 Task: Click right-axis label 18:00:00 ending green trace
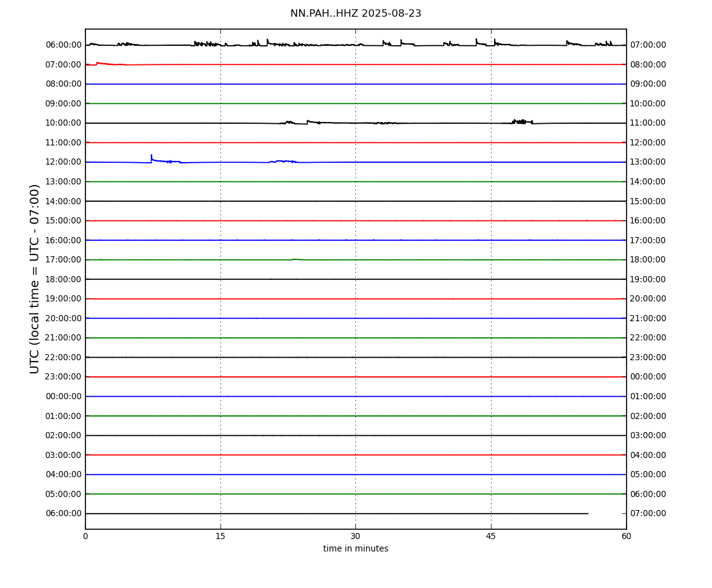648,260
